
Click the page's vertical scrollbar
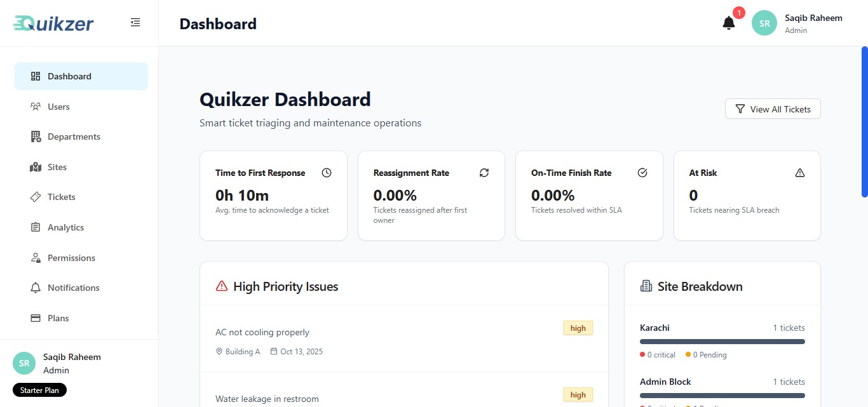point(864,122)
